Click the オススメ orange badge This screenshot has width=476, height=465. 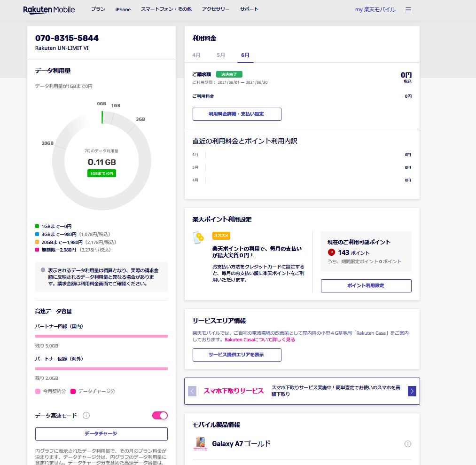click(221, 236)
